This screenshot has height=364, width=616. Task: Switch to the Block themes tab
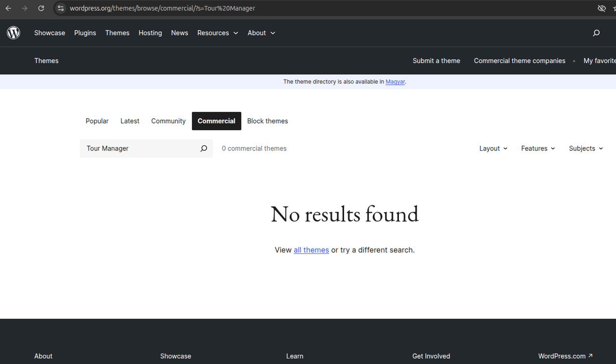click(x=268, y=121)
